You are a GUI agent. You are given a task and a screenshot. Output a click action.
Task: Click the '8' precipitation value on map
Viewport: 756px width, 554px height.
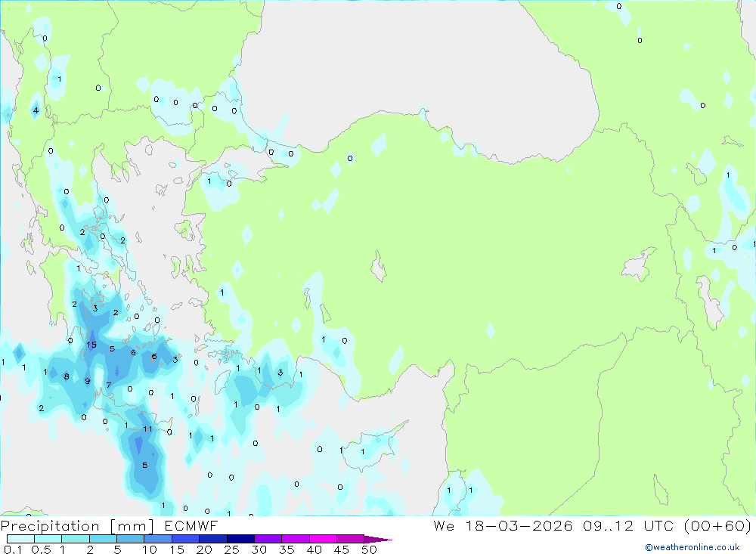click(67, 376)
